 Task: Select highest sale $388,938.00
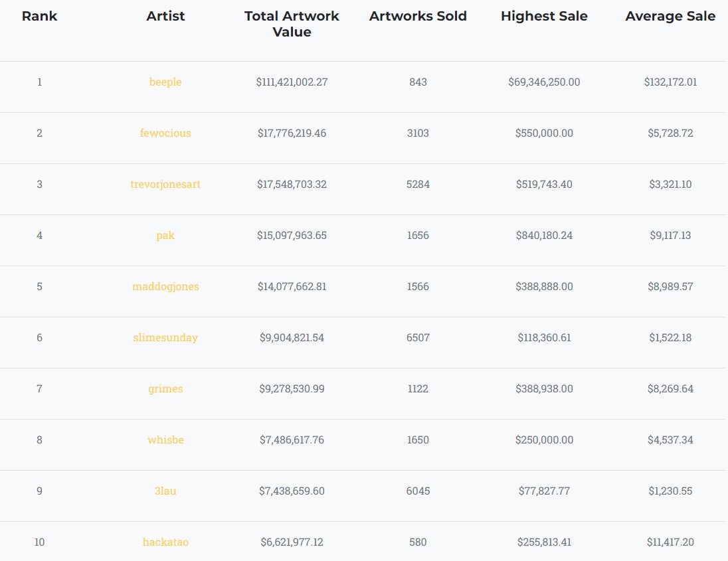[544, 388]
